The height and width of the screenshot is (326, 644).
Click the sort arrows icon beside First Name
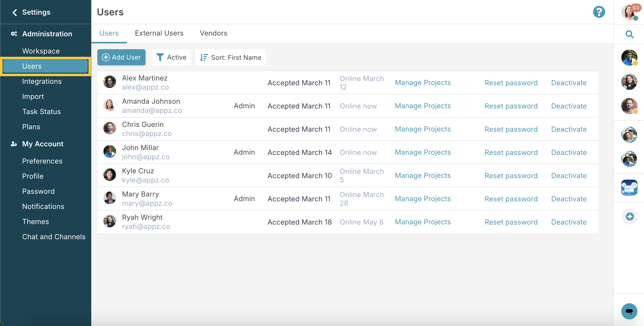pyautogui.click(x=203, y=57)
